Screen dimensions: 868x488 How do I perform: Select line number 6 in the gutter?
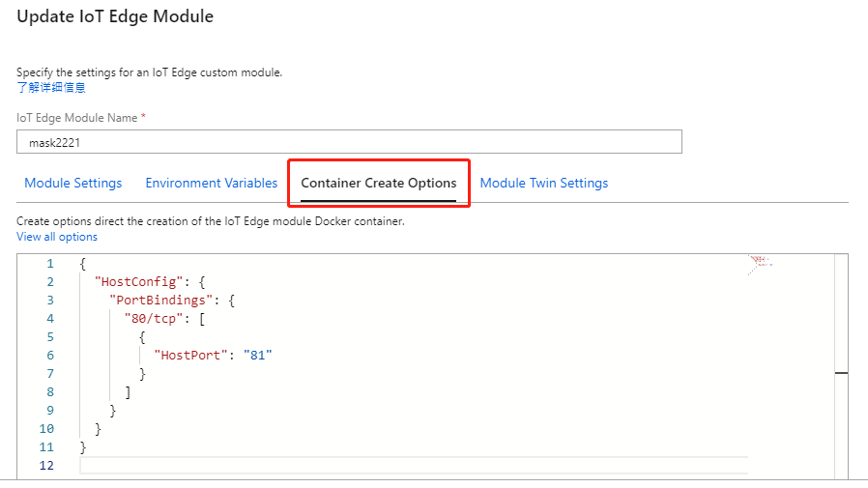[x=50, y=355]
